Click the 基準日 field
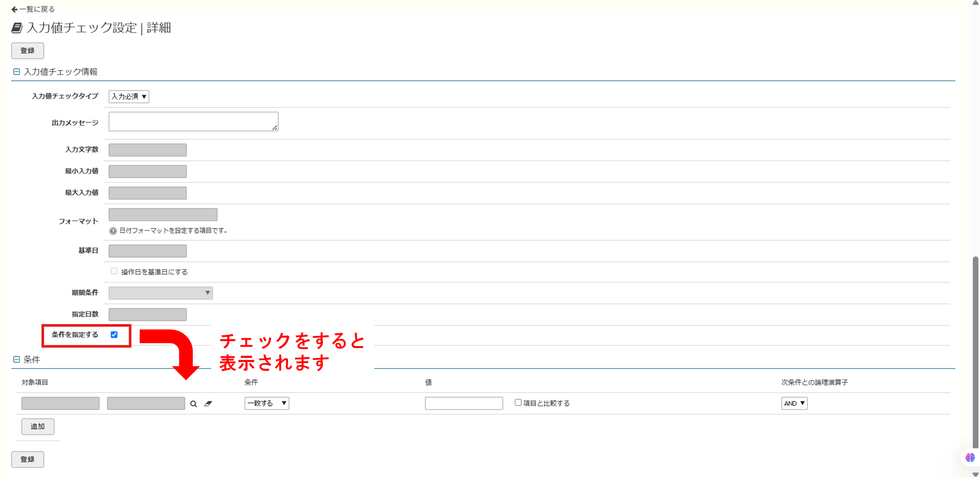This screenshot has height=478, width=980. 147,251
